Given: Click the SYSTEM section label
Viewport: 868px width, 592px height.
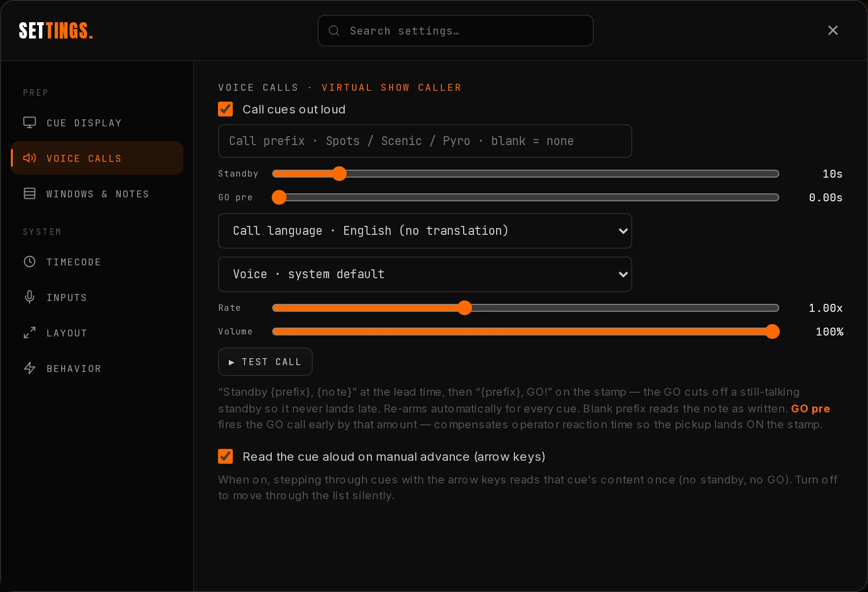Looking at the screenshot, I should (42, 232).
